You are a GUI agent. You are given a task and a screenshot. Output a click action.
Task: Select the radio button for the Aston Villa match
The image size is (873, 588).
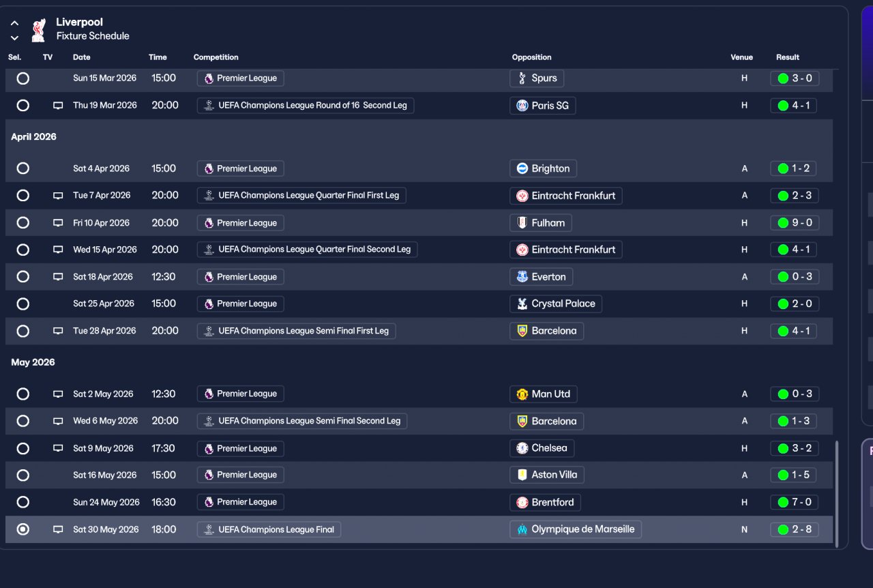tap(23, 475)
